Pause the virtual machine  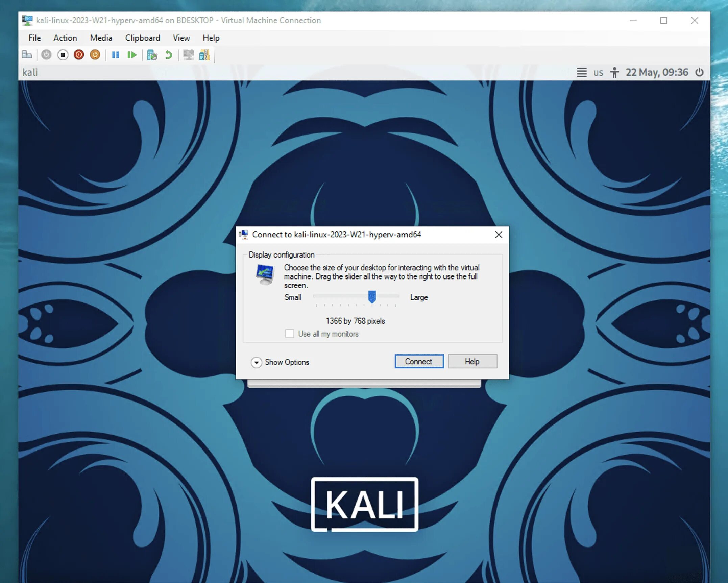point(116,55)
